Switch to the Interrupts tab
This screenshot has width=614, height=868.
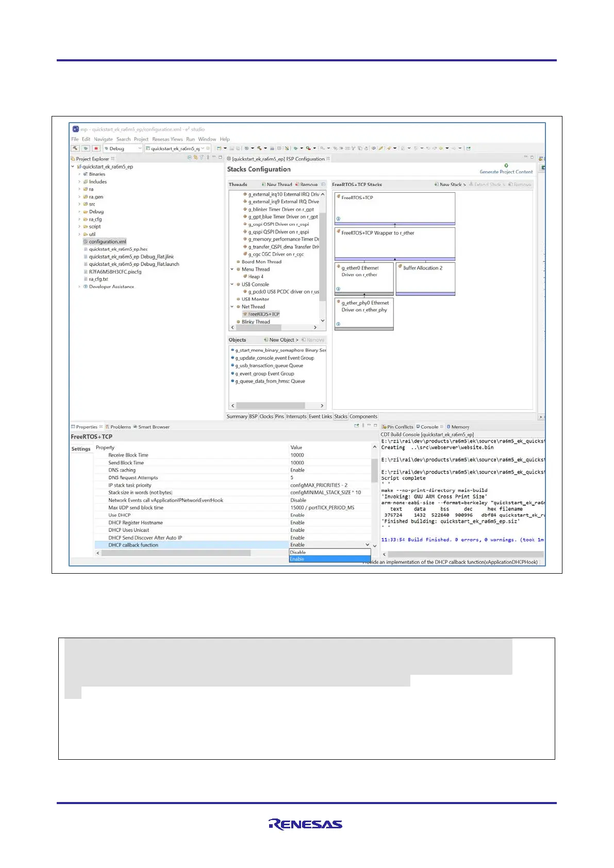click(x=296, y=416)
